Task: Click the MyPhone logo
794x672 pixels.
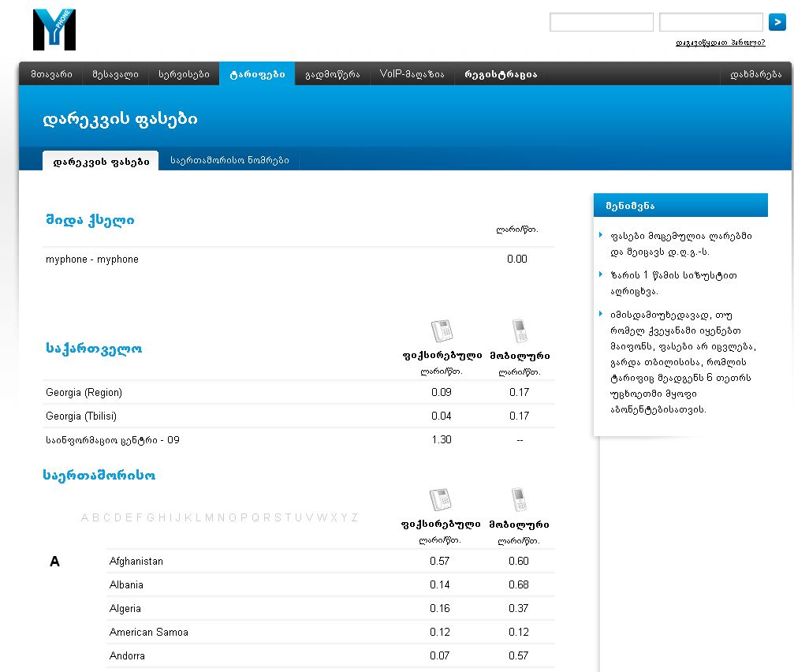Action: pos(54,29)
